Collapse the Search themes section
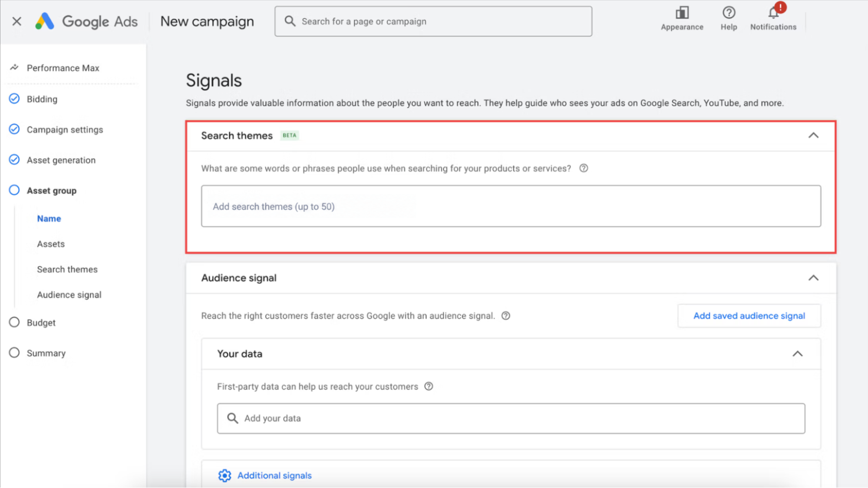868x488 pixels. click(813, 135)
